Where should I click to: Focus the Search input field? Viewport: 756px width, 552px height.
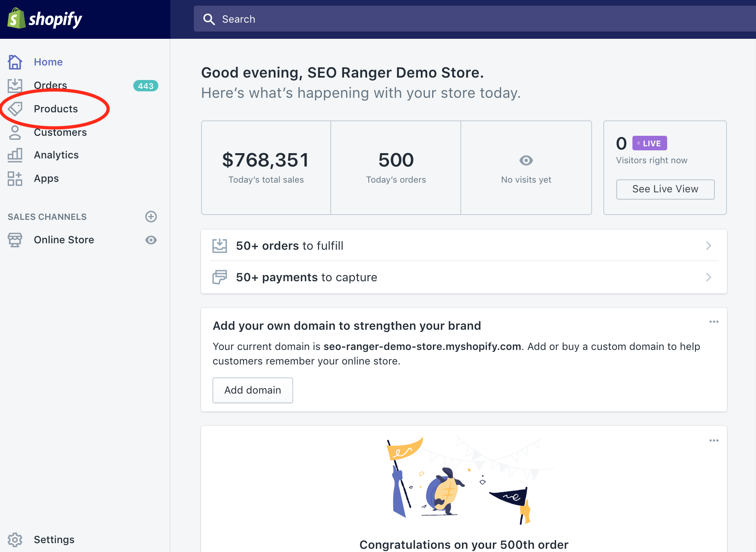point(475,19)
